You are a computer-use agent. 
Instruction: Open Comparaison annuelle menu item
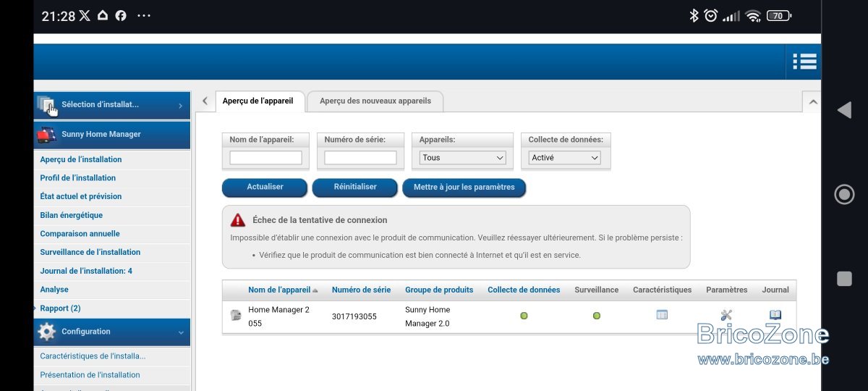tap(80, 234)
